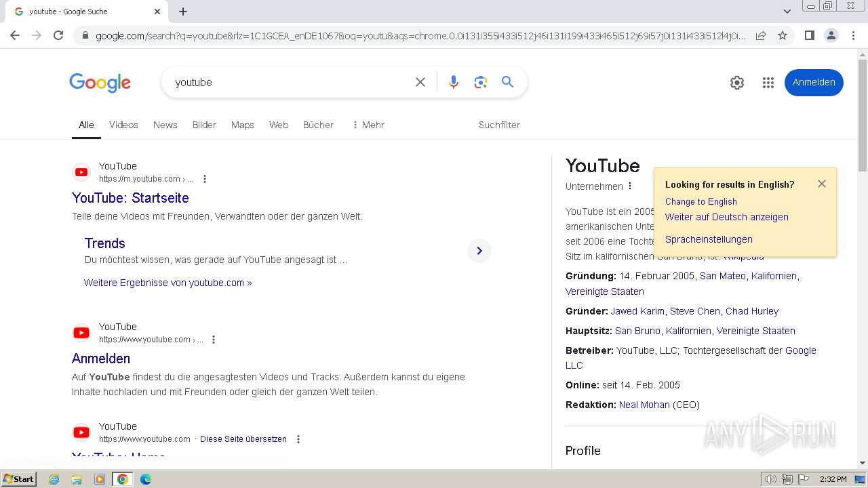Open a new browser tab
This screenshot has width=868, height=488.
pos(183,12)
